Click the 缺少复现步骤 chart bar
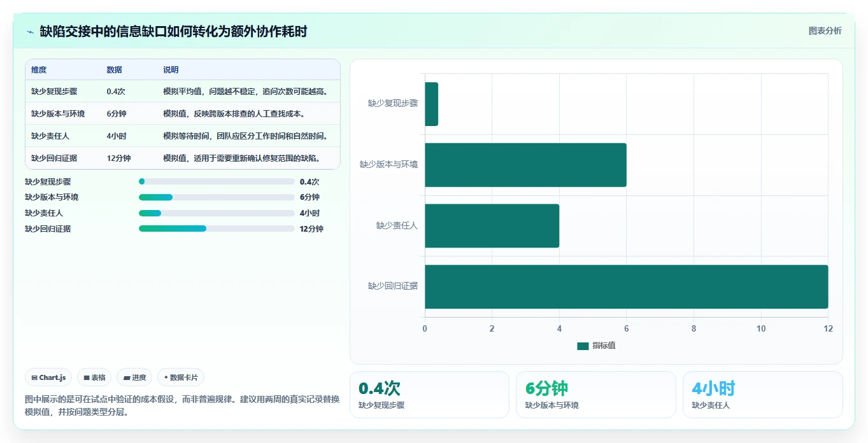The height and width of the screenshot is (443, 868). click(431, 104)
